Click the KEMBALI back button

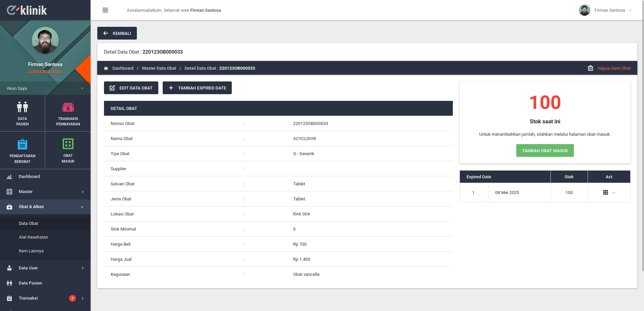(x=117, y=33)
